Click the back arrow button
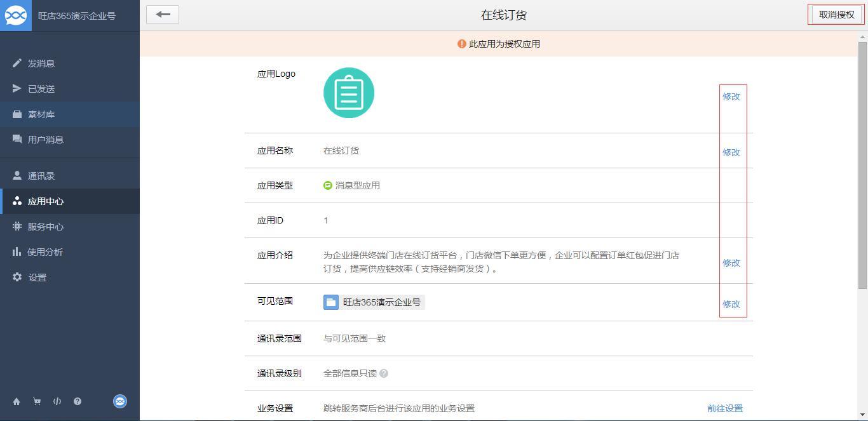This screenshot has width=868, height=421. [163, 15]
